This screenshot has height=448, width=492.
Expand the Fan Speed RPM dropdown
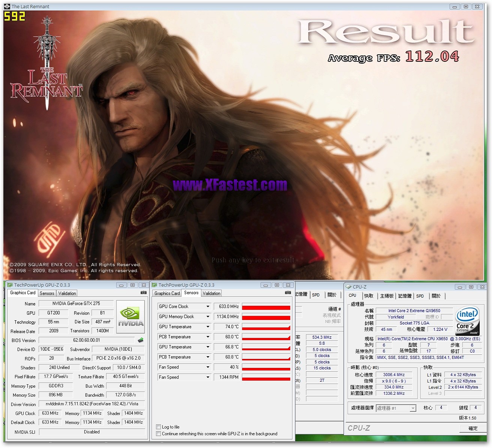208,377
